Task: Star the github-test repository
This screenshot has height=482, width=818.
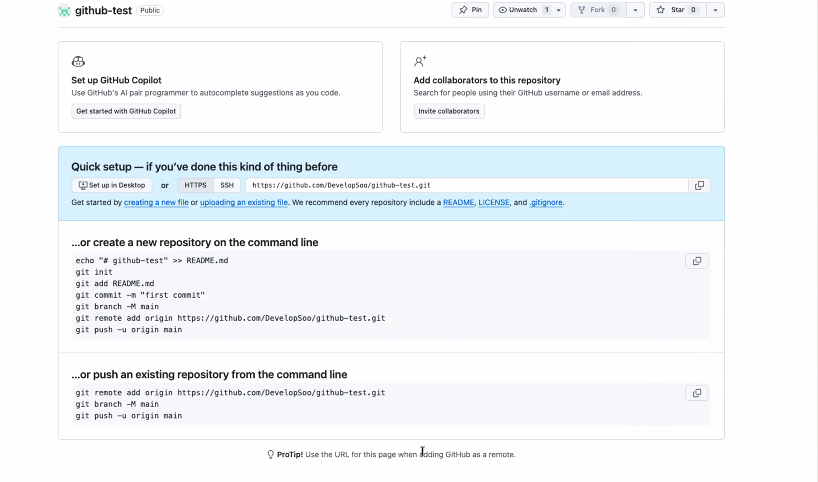Action: tap(678, 10)
